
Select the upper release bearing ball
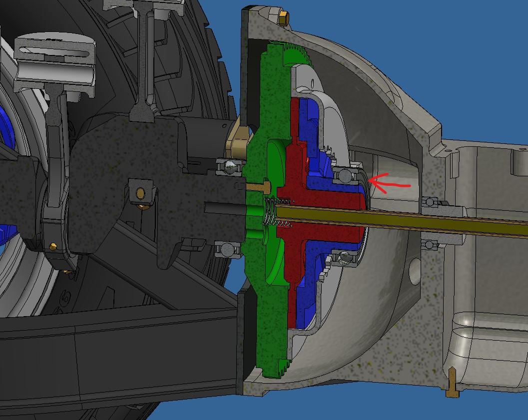(345, 175)
